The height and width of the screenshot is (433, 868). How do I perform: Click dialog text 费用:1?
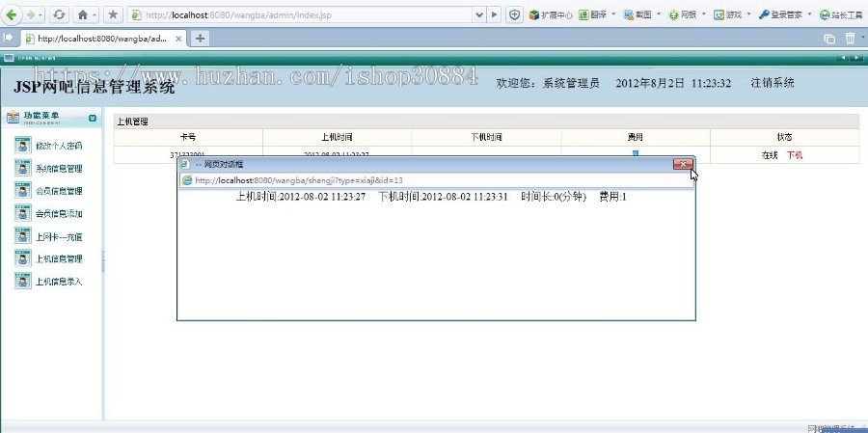[612, 197]
